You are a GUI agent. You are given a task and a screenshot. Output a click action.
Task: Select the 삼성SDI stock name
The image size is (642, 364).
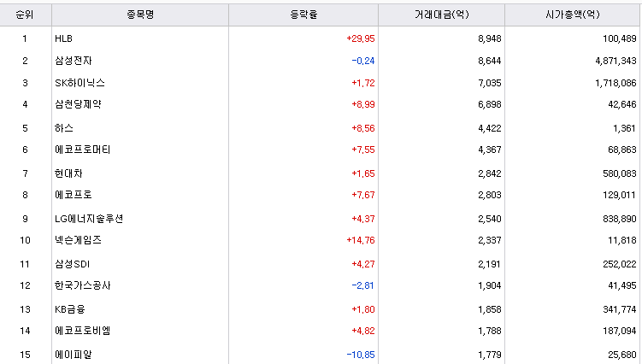[x=72, y=264]
